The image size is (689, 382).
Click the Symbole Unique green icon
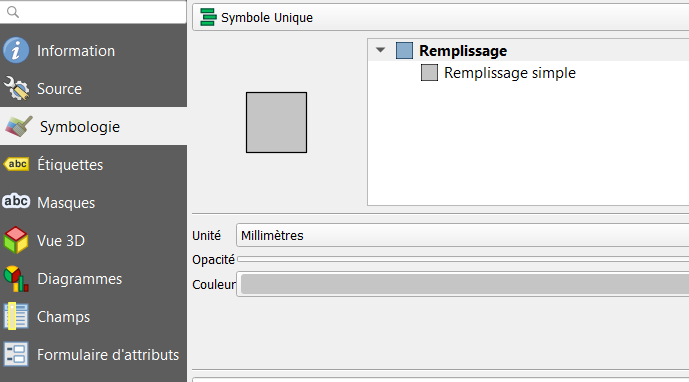click(x=208, y=17)
